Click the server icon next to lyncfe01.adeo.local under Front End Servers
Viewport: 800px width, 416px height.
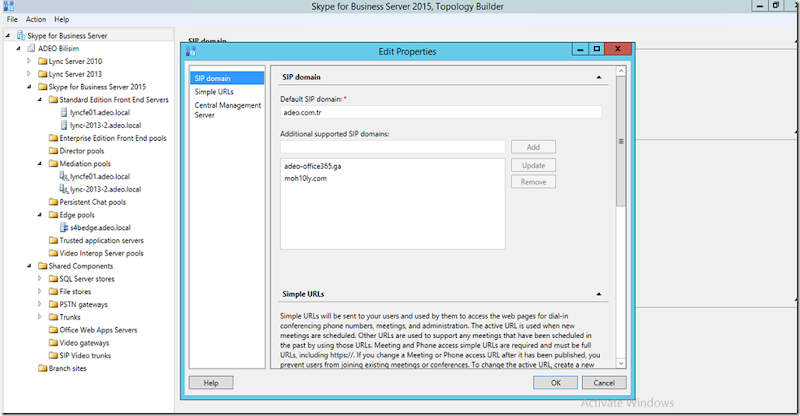64,112
